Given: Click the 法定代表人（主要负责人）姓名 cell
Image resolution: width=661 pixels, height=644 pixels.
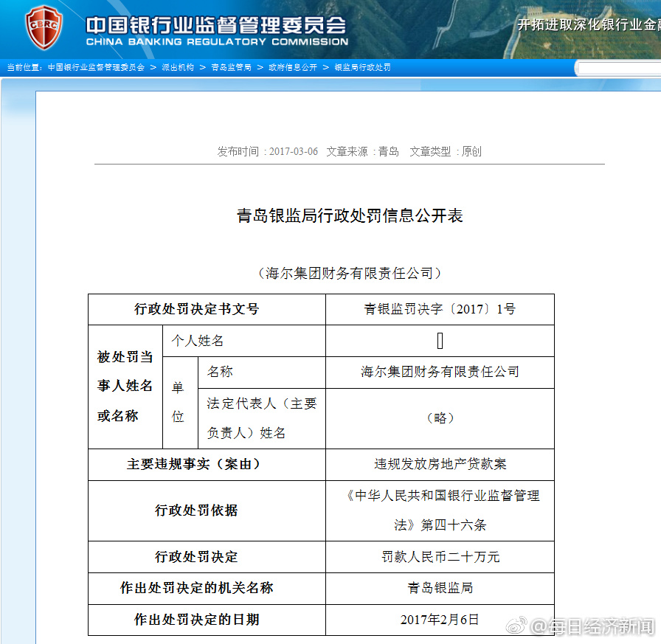Looking at the screenshot, I should click(262, 418).
